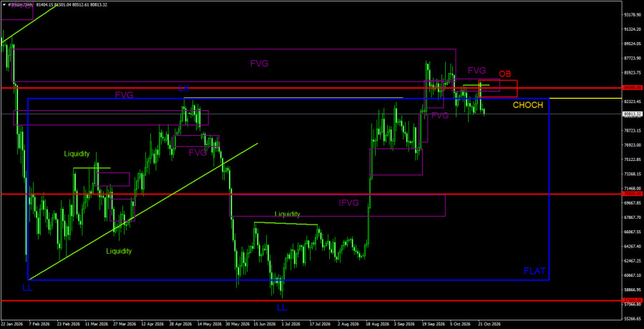This screenshot has height=329, width=644.
Task: Select the red OB text label
Action: coord(505,74)
